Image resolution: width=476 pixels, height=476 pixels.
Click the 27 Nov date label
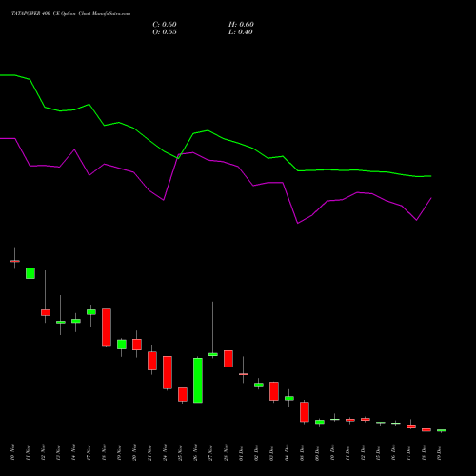pos(211,452)
